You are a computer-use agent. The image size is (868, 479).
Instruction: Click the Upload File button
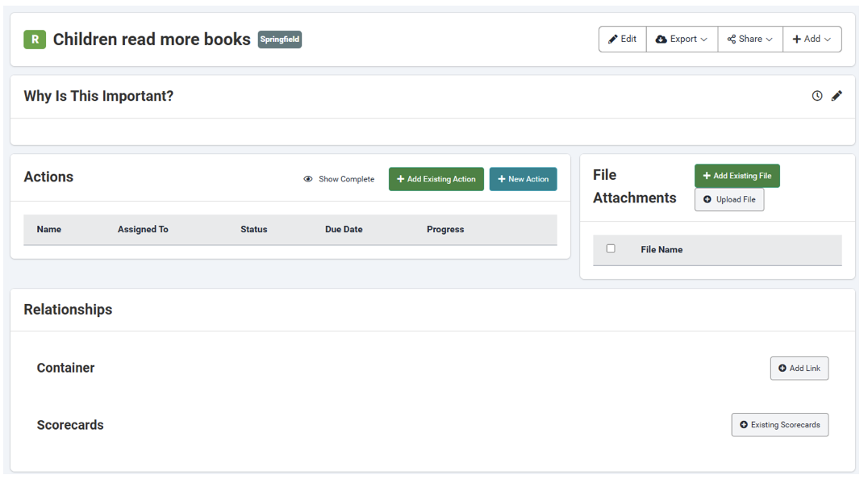729,200
